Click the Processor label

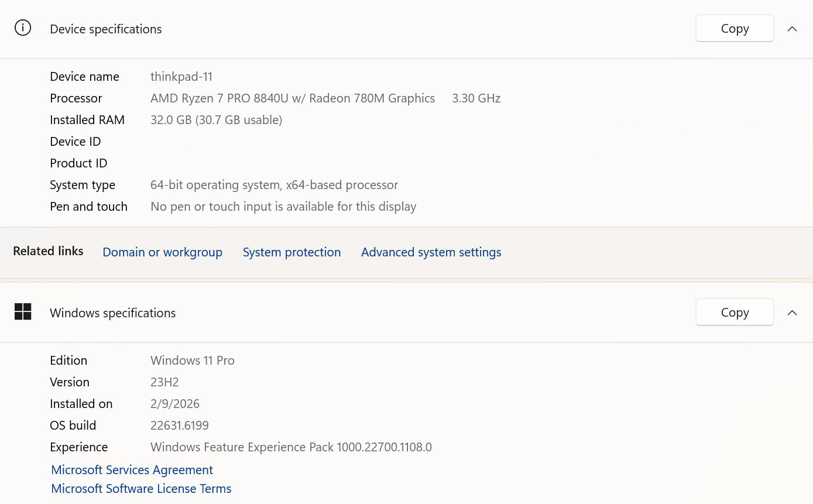(76, 98)
